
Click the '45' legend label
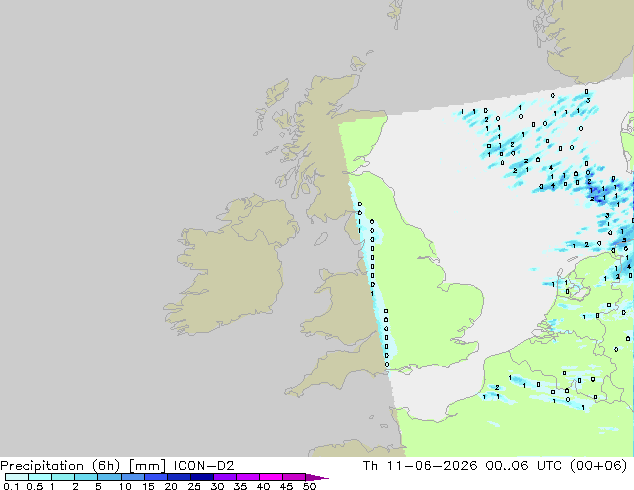286,486
